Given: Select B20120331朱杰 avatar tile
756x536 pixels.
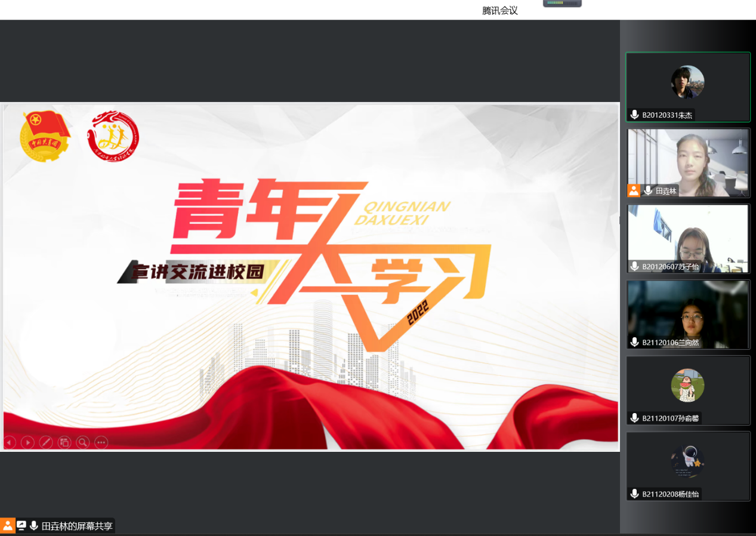Looking at the screenshot, I should (x=687, y=82).
